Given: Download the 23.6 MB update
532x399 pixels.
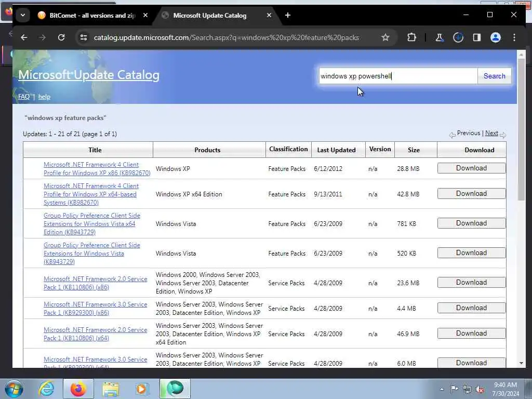Looking at the screenshot, I should (471, 282).
